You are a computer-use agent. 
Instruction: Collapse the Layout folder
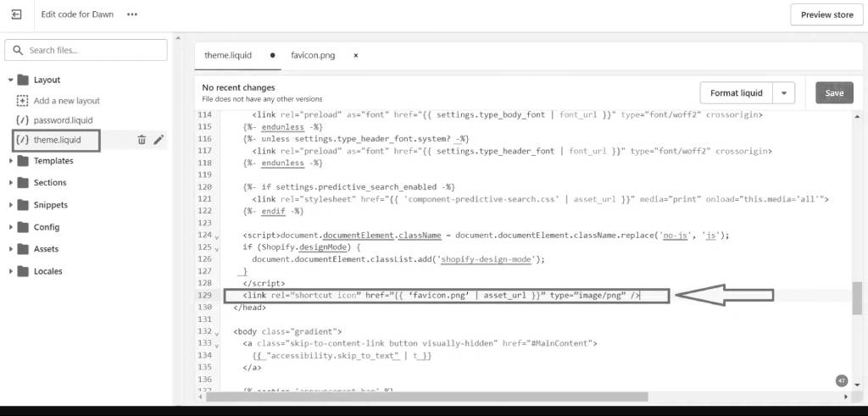coord(10,80)
